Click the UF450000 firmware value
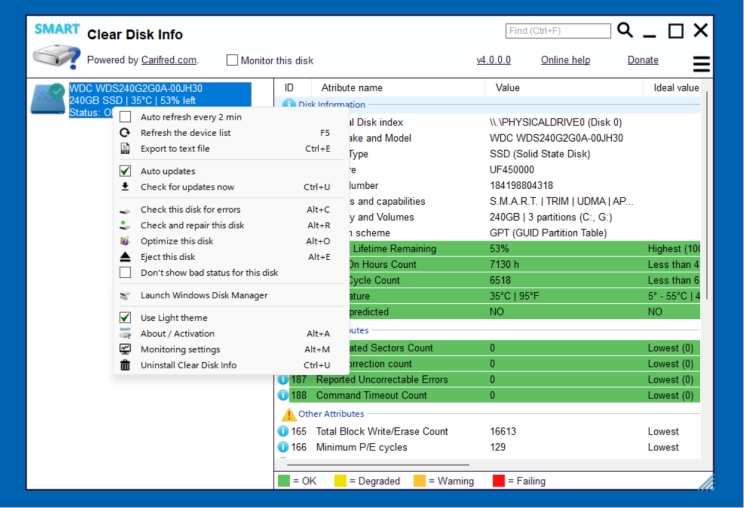Image resolution: width=744 pixels, height=508 pixels. click(x=512, y=170)
